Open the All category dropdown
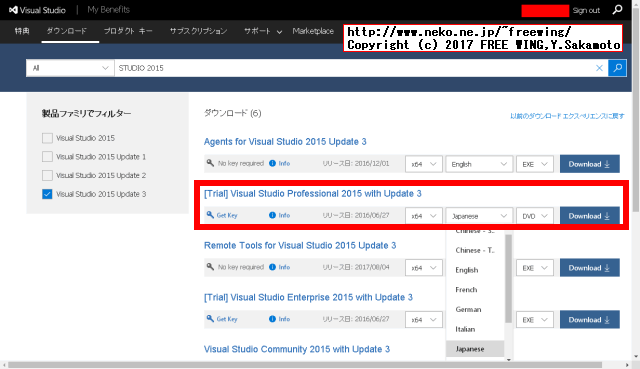 coord(70,68)
